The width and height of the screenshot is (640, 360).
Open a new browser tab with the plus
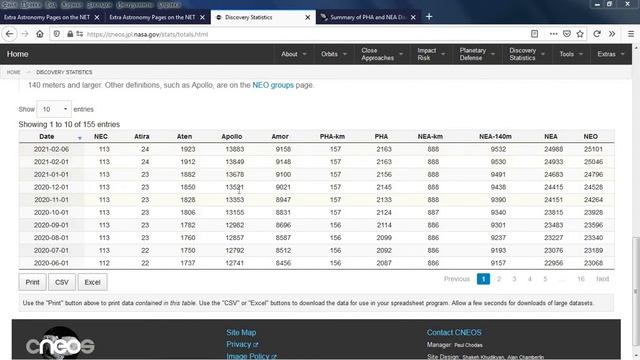(x=429, y=17)
